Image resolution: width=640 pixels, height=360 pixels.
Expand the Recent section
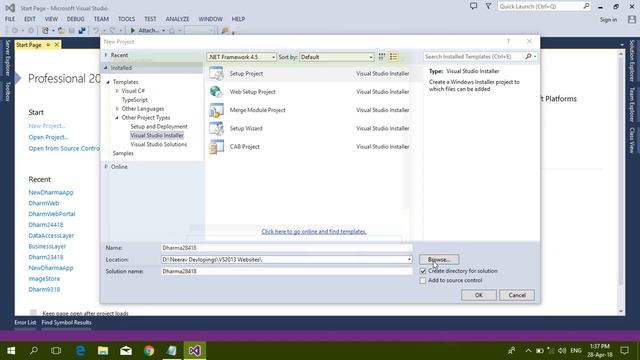coord(106,55)
